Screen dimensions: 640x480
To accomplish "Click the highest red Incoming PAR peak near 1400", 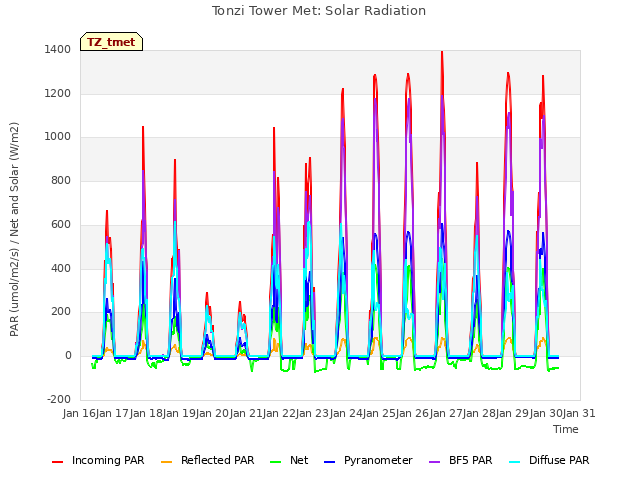I will pyautogui.click(x=442, y=53).
